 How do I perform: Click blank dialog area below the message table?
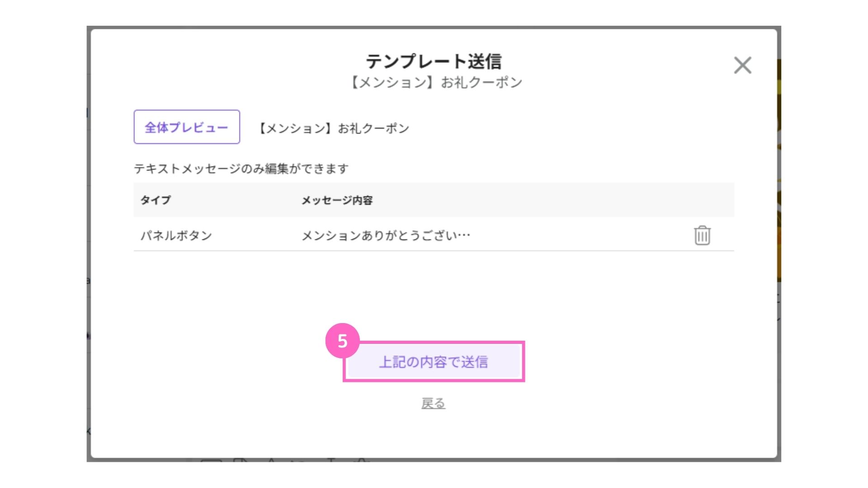coord(434,289)
